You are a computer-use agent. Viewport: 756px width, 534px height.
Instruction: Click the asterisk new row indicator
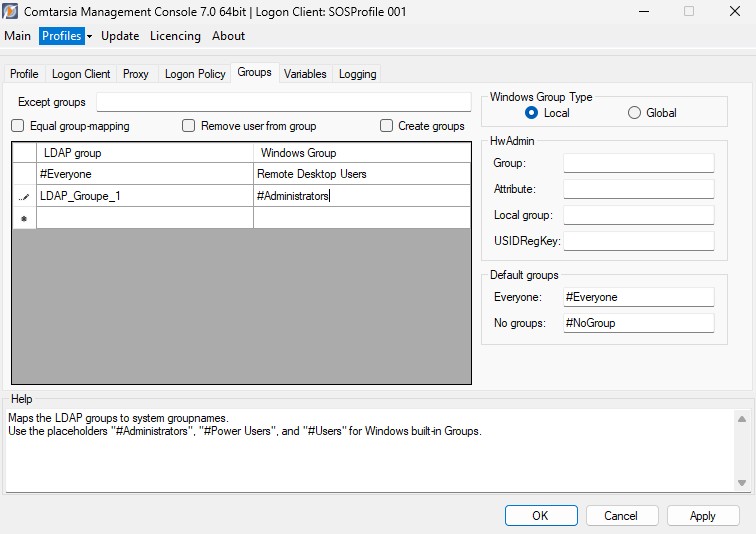click(x=24, y=219)
